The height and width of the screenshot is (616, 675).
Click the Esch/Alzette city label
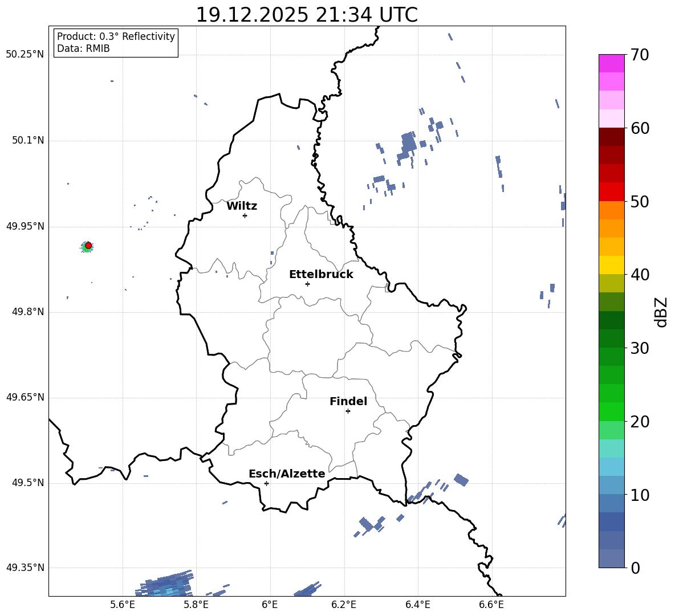[x=287, y=474]
